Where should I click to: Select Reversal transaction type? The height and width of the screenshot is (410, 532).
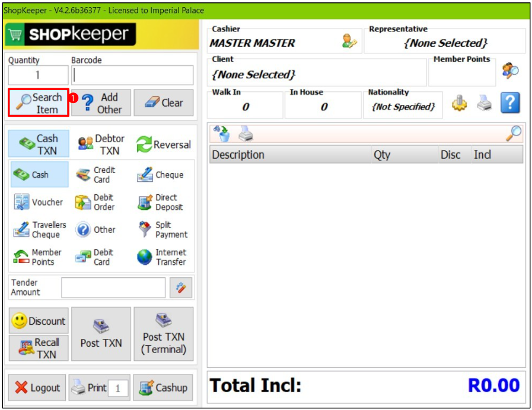164,145
